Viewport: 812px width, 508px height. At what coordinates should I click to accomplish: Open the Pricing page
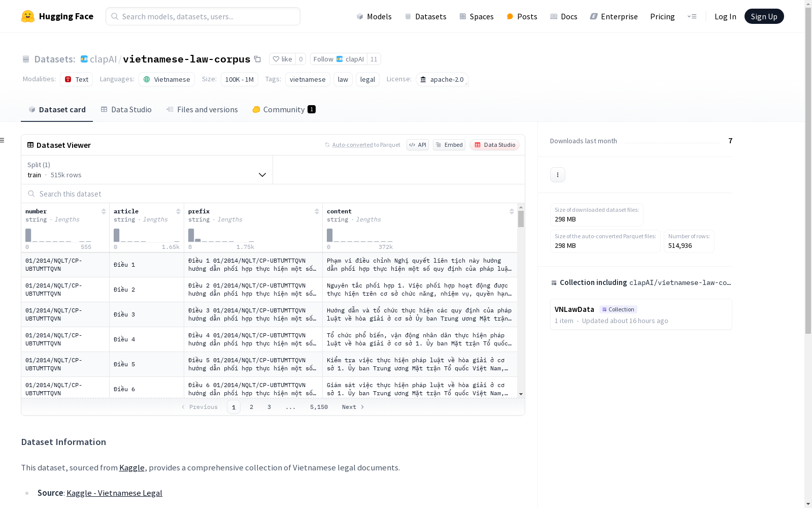(662, 16)
